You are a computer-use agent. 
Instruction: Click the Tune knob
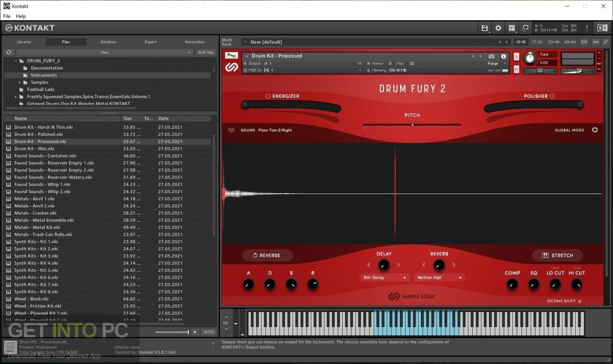point(530,58)
